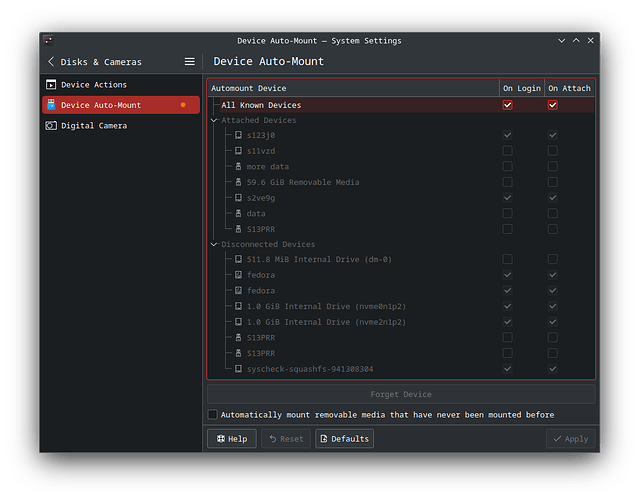Image resolution: width=640 pixels, height=500 pixels.
Task: Toggle On Attach checkbox for s11vzd
Action: click(x=553, y=151)
